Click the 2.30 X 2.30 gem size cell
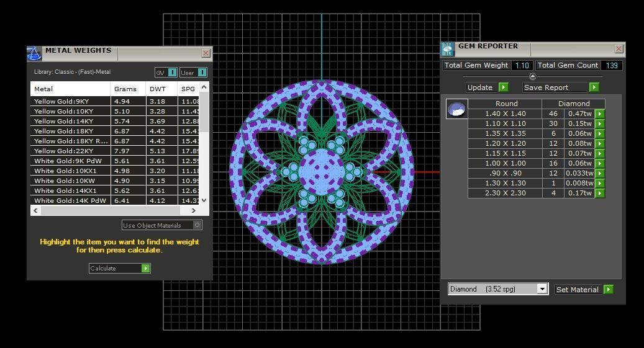The width and height of the screenshot is (644, 348). click(x=505, y=193)
